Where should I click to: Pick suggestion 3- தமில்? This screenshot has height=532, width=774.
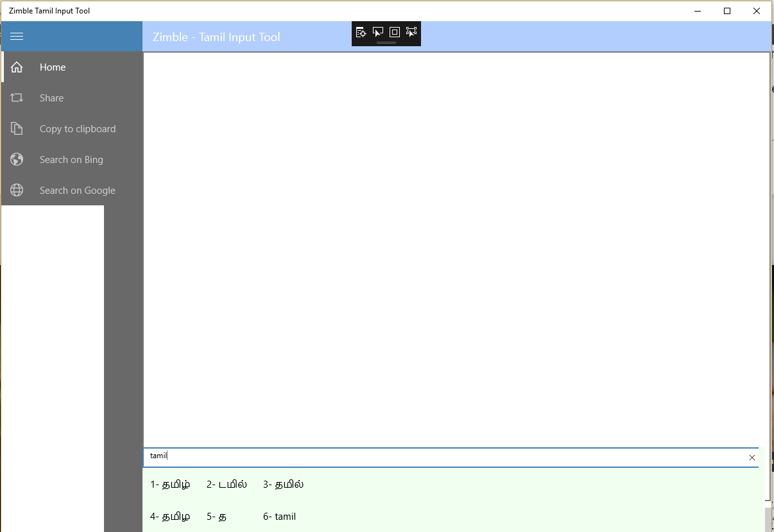click(x=283, y=485)
